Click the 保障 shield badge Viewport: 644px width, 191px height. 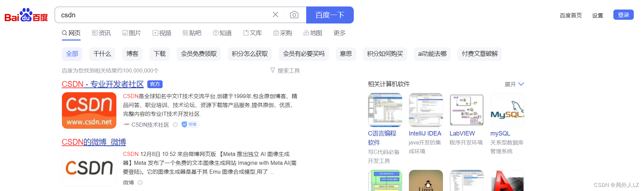190,124
